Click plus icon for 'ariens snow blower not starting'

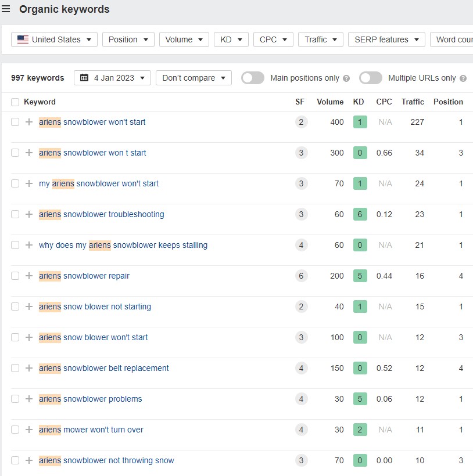coord(29,306)
